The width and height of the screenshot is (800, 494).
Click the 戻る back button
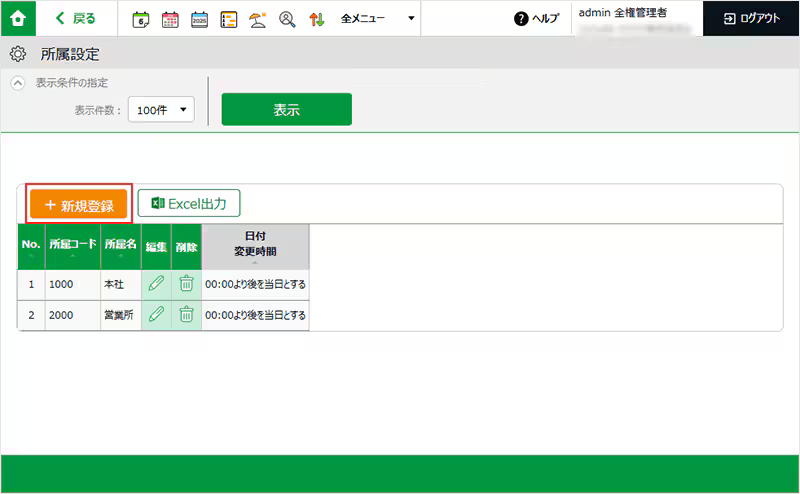point(76,19)
